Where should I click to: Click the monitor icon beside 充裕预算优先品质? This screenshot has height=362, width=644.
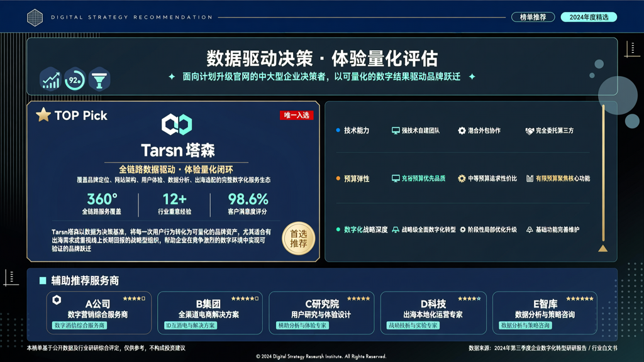tap(396, 178)
